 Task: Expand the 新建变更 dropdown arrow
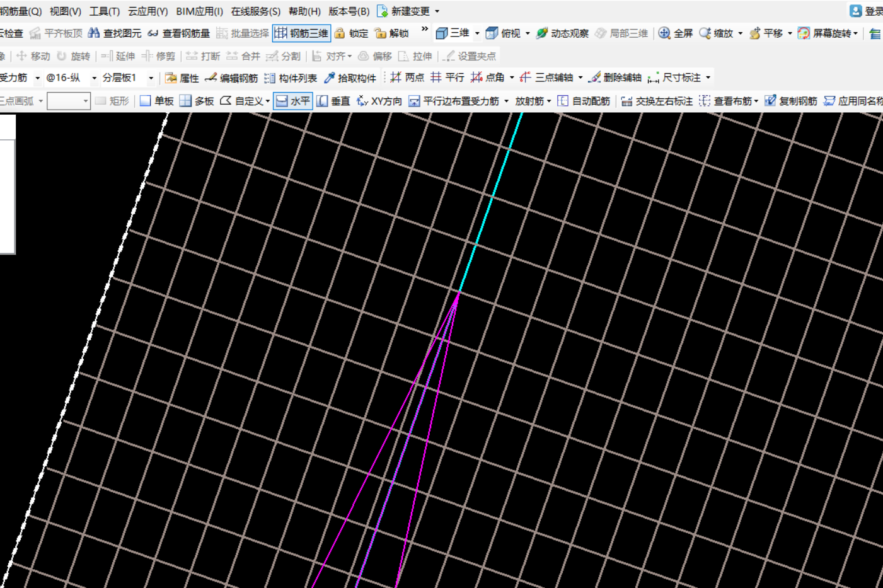(437, 11)
